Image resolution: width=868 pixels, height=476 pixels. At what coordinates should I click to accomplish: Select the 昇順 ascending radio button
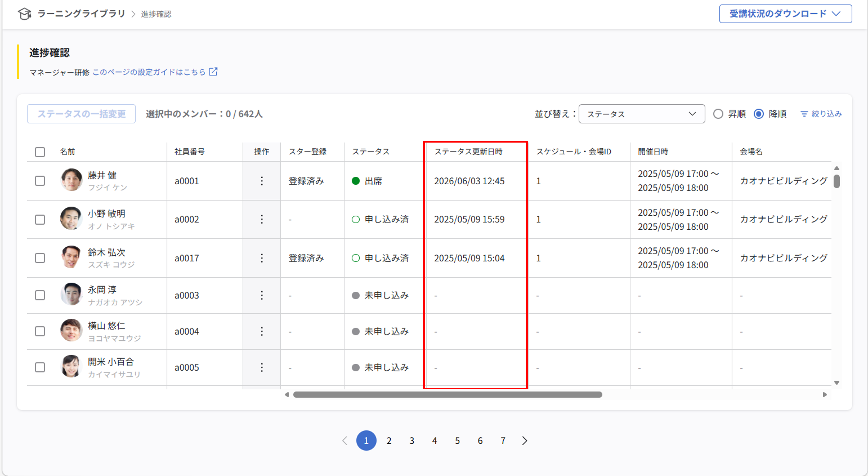718,114
